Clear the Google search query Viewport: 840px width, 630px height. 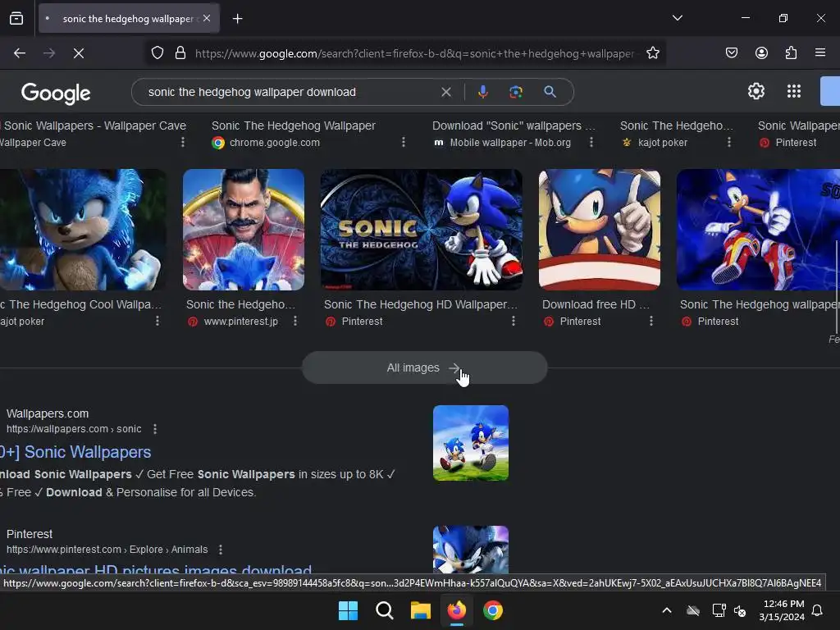pos(445,92)
